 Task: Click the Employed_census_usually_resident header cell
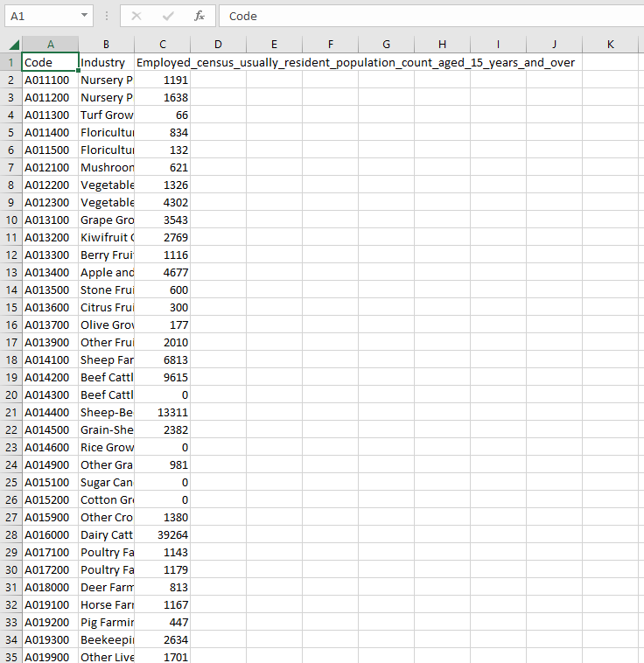(x=163, y=63)
